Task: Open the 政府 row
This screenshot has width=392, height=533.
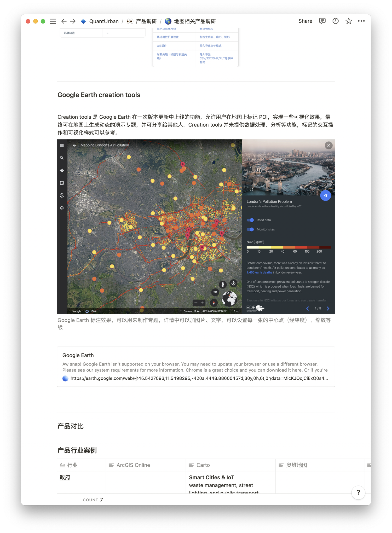Action: (x=65, y=477)
